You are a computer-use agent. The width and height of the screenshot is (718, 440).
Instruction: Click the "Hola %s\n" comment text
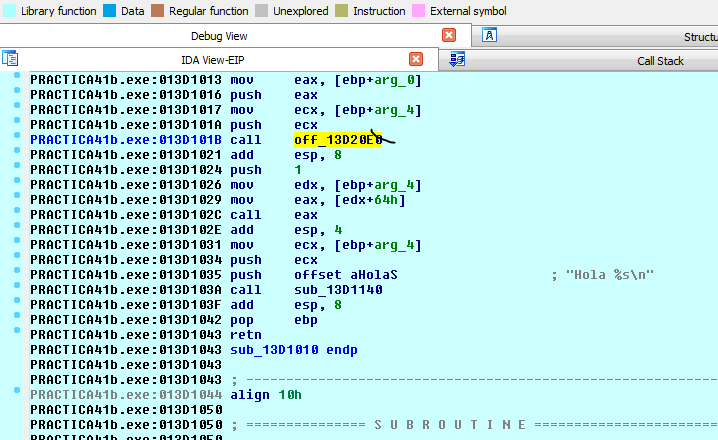[x=610, y=275]
